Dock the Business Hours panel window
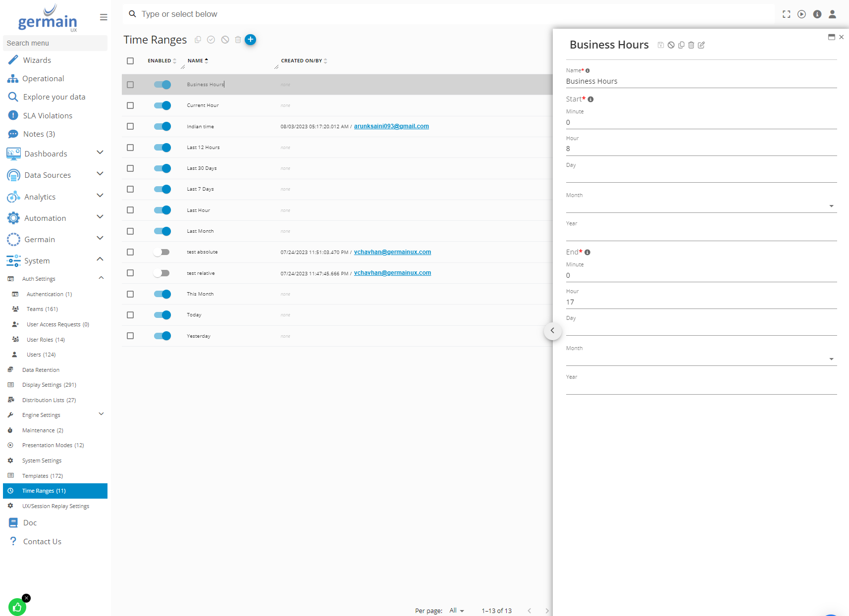The width and height of the screenshot is (849, 616). point(831,37)
